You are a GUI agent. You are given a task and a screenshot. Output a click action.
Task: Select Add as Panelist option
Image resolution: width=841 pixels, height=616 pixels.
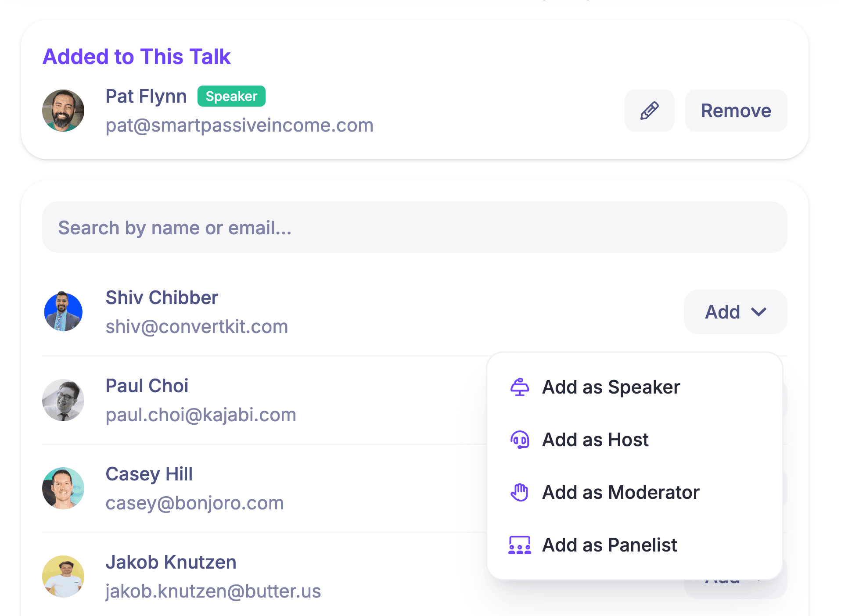pos(609,545)
